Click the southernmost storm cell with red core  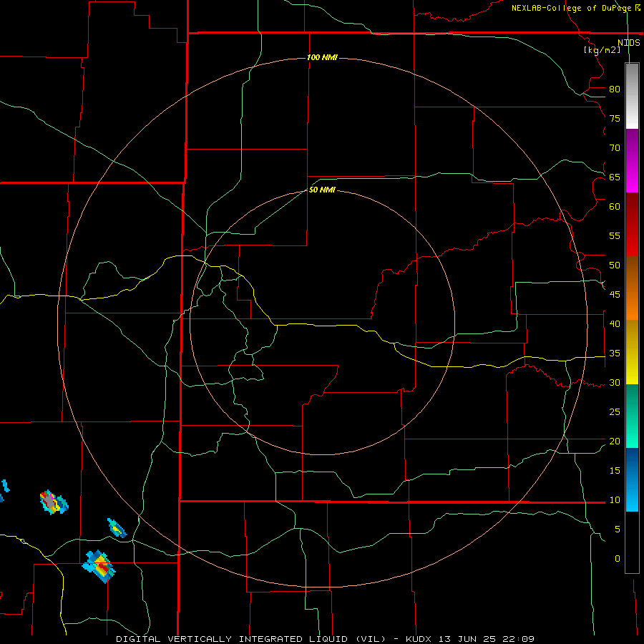(x=99, y=567)
